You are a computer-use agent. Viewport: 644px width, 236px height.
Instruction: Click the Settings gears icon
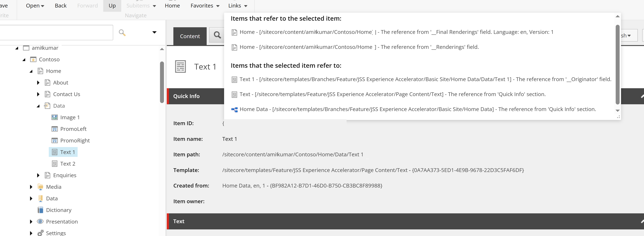(40, 233)
